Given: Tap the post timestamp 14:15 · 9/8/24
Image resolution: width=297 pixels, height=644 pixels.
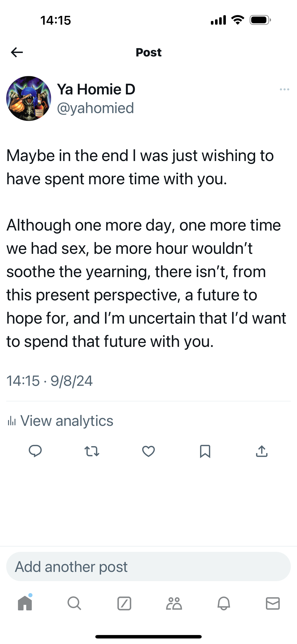Looking at the screenshot, I should 49,381.
